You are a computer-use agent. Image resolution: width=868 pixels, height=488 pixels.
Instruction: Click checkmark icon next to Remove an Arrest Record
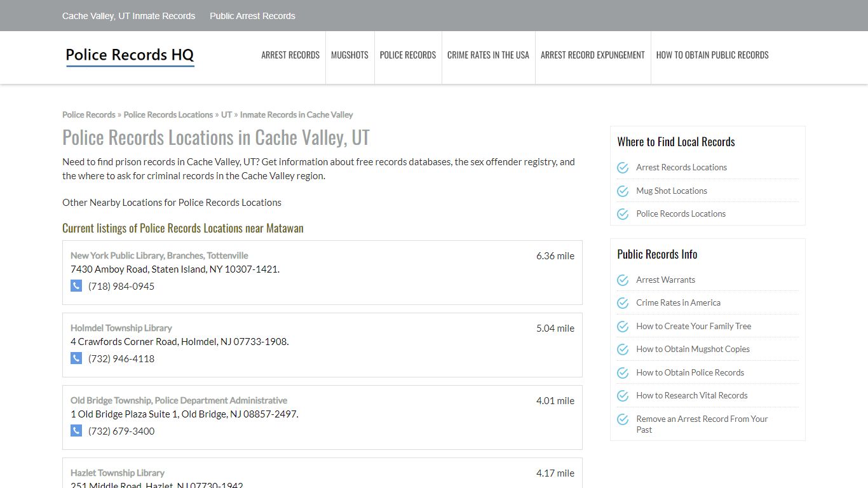[x=623, y=419]
